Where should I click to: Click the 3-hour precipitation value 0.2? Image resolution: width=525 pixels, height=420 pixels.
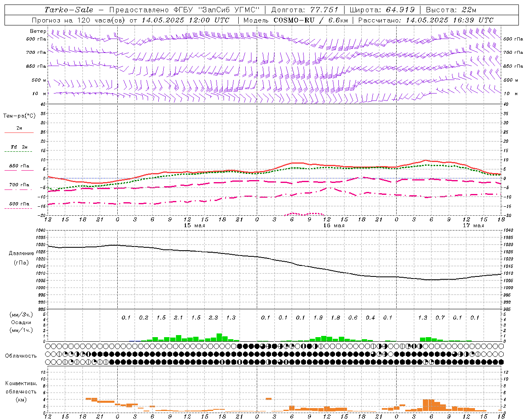144,317
